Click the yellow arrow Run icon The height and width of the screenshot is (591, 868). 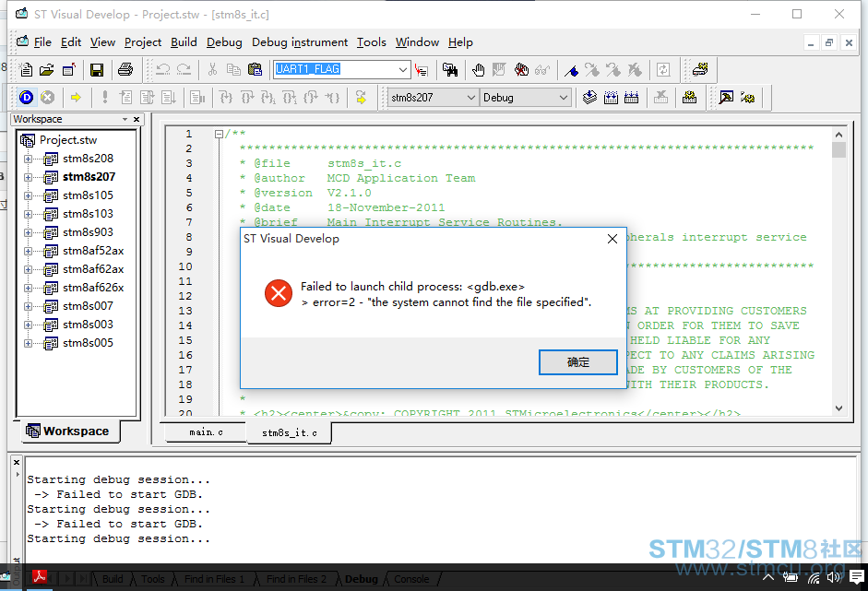(76, 98)
